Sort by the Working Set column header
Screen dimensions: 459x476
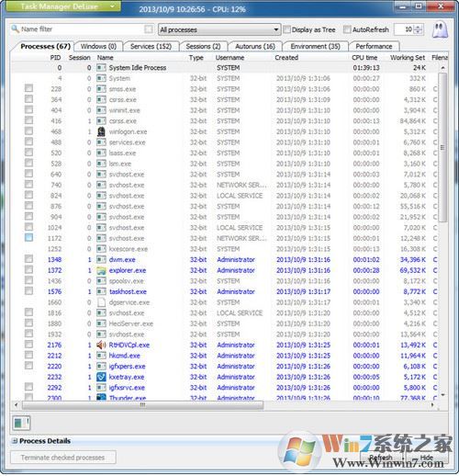(x=408, y=58)
